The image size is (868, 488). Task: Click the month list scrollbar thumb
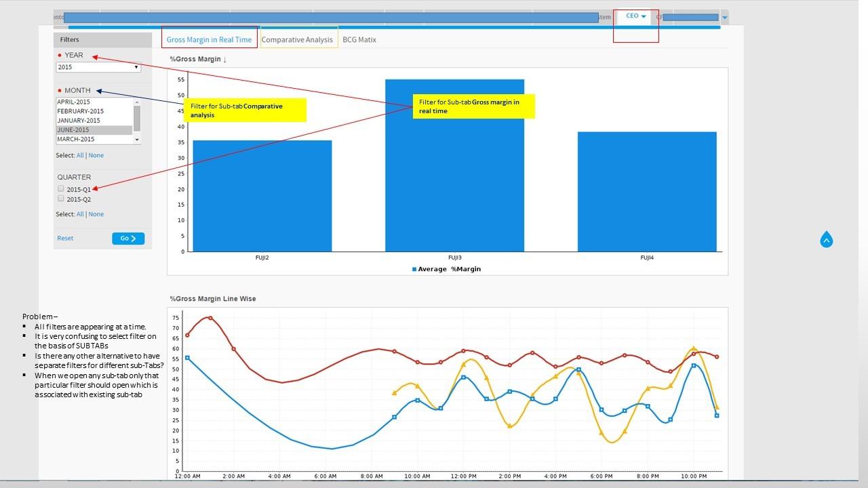click(137, 118)
